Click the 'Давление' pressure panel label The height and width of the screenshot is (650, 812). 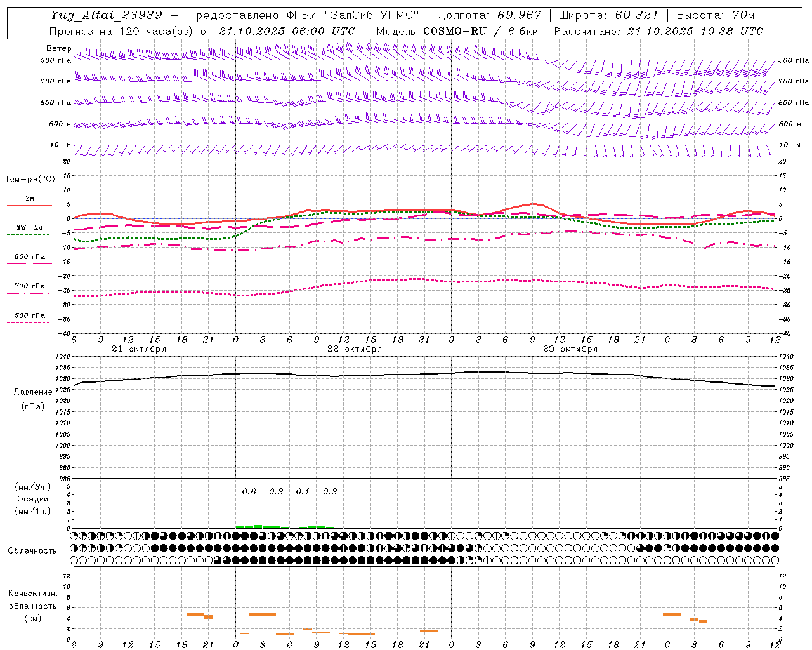[x=33, y=392]
